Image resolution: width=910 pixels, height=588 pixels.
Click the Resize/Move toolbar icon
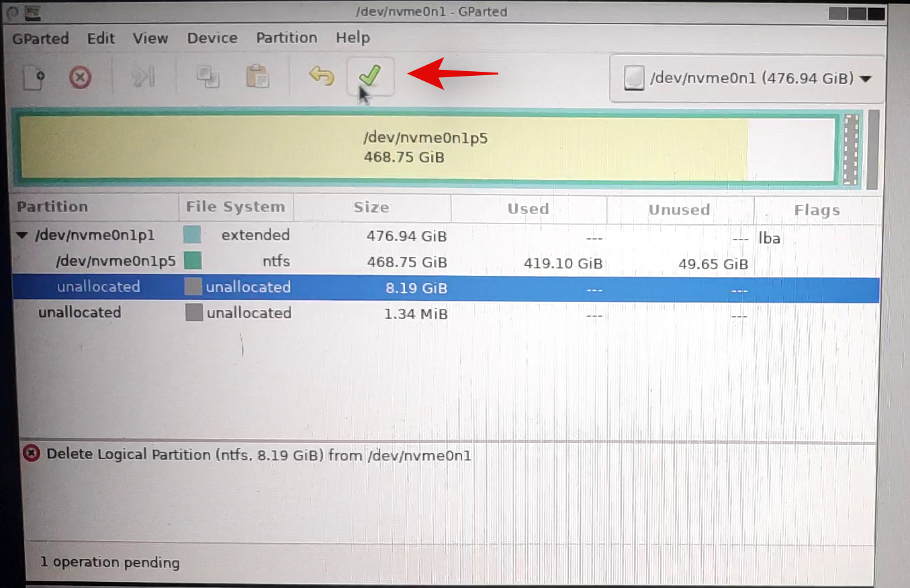pos(143,77)
